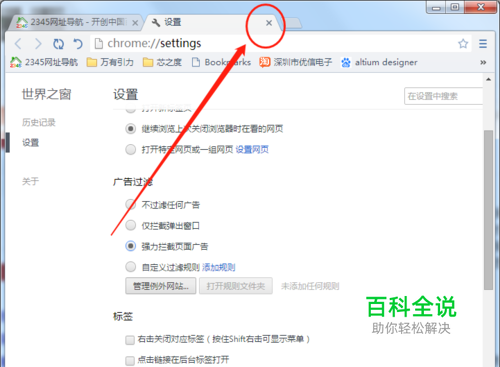The width and height of the screenshot is (500, 367).
Task: Open the 芯之度 bookmark folder
Action: 162,62
